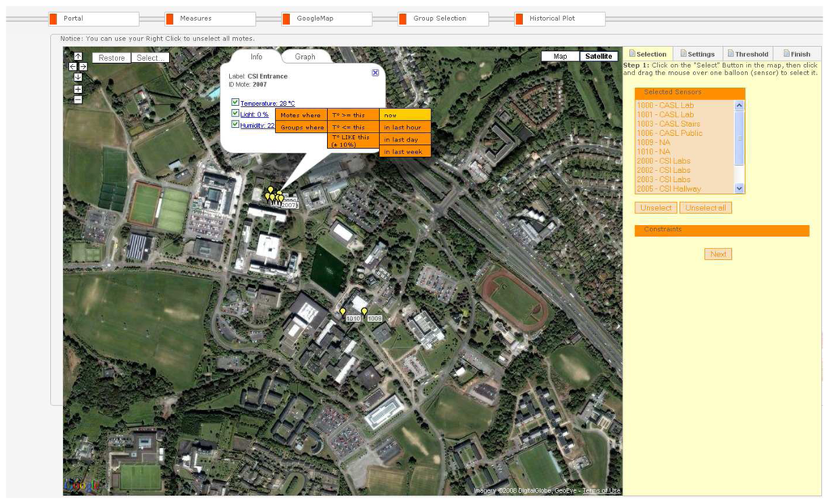829x504 pixels.
Task: Click the Next button
Action: click(x=718, y=254)
